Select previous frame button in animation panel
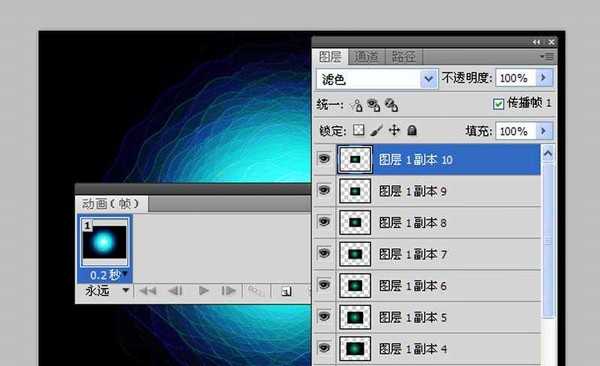 [x=176, y=291]
